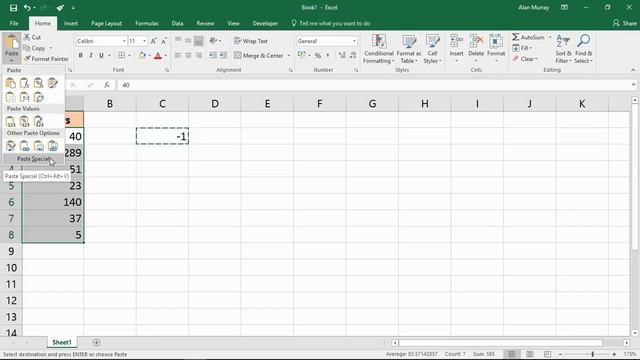Toggle Italic formatting
Image resolution: width=640 pixels, height=360 pixels.
[x=91, y=55]
